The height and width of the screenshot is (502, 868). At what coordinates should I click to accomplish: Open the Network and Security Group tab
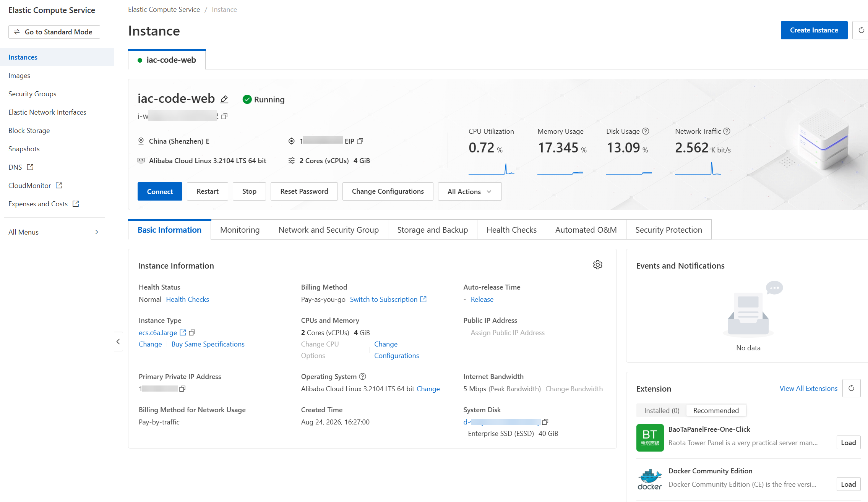tap(329, 230)
